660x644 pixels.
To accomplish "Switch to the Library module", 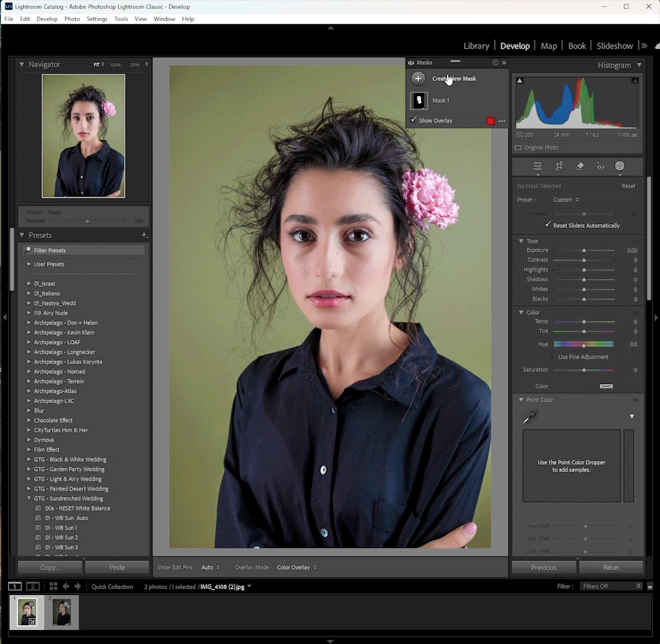I will coord(476,46).
